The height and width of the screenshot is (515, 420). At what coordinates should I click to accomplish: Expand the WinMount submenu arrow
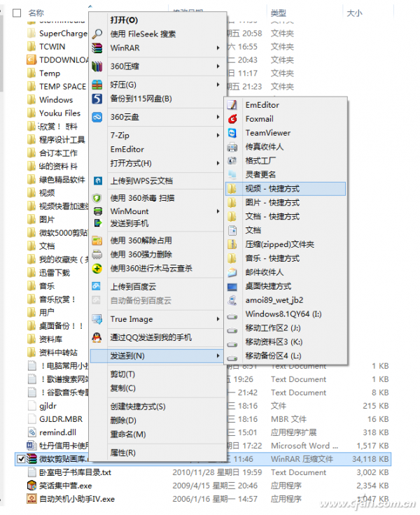click(x=218, y=211)
